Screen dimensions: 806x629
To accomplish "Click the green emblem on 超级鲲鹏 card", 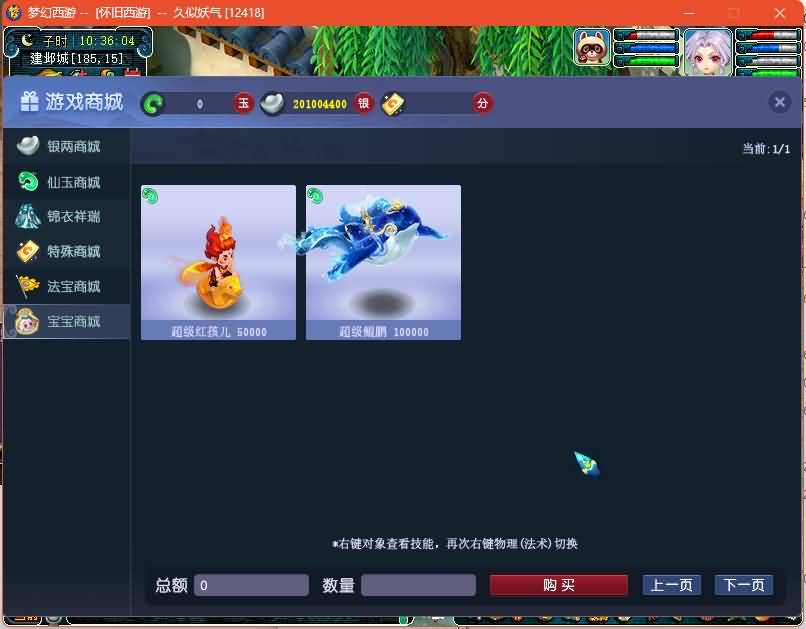I will tap(317, 194).
